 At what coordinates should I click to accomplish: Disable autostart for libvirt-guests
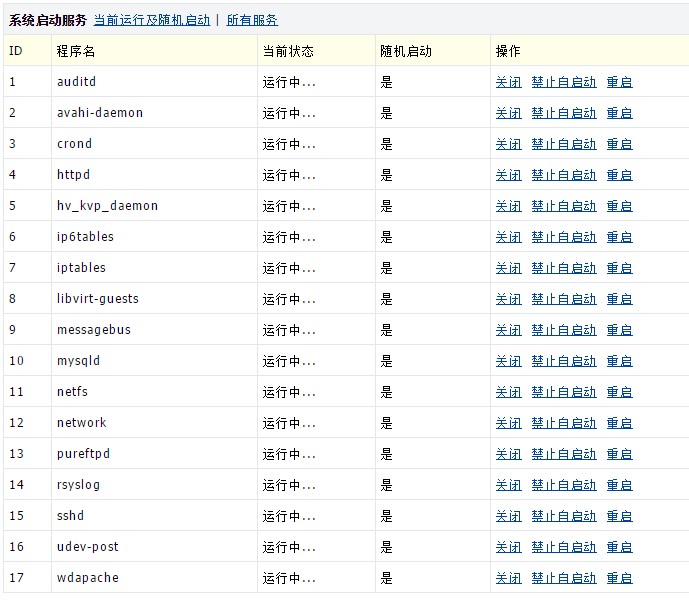(x=564, y=299)
